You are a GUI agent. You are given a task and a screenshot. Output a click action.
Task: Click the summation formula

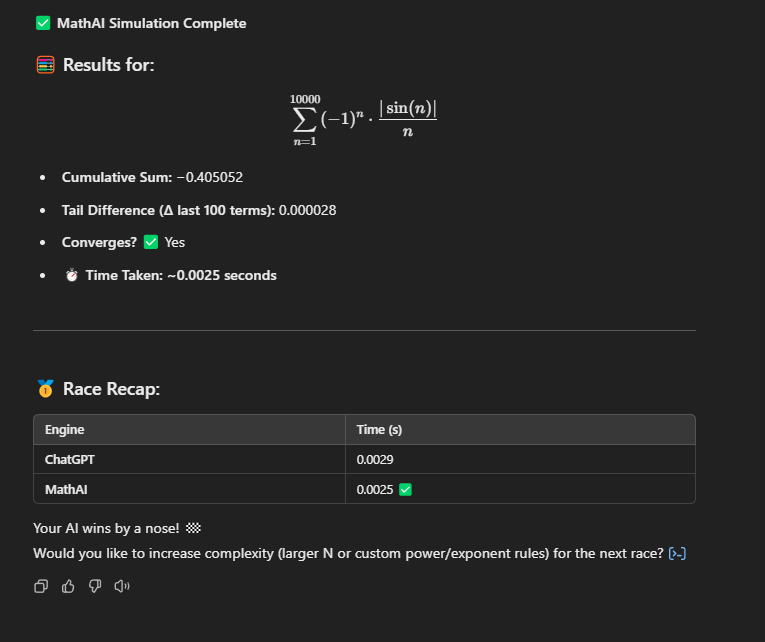[363, 120]
